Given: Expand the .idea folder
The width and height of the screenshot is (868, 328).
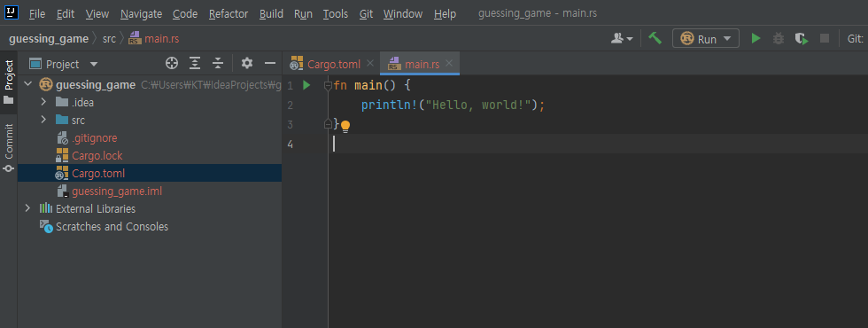Looking at the screenshot, I should pos(43,103).
